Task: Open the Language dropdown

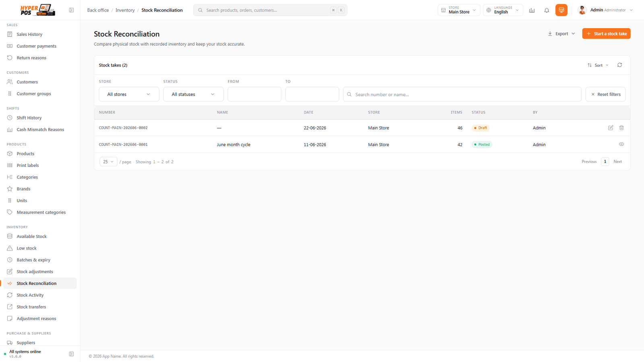Action: click(x=503, y=10)
